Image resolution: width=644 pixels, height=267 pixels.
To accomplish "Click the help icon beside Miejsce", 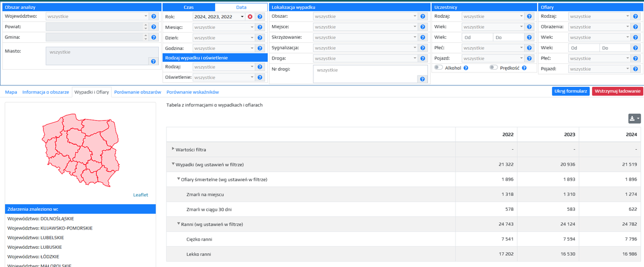I will tap(423, 27).
